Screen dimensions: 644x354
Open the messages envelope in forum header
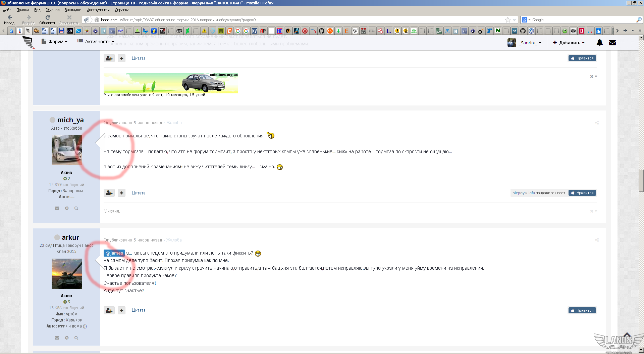click(x=612, y=43)
